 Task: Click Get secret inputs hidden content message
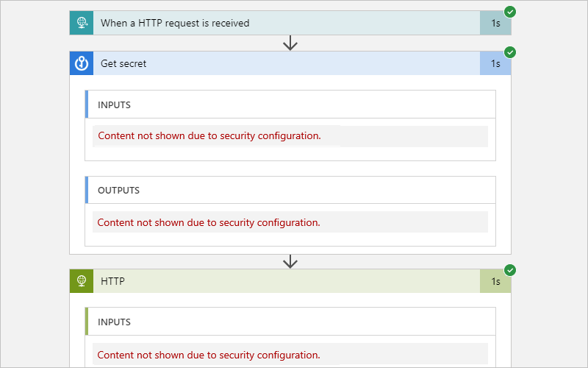209,136
